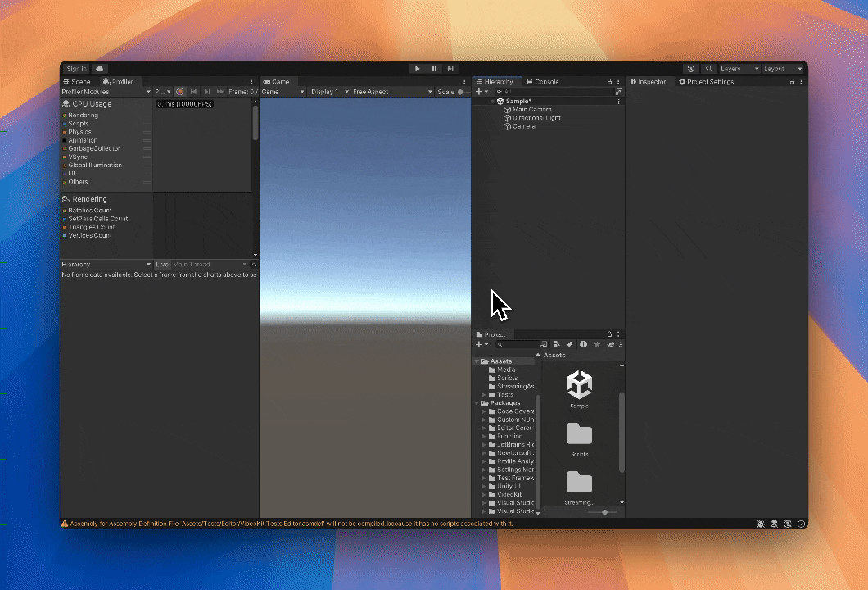Toggle the Profiler record button
868x590 pixels.
180,92
